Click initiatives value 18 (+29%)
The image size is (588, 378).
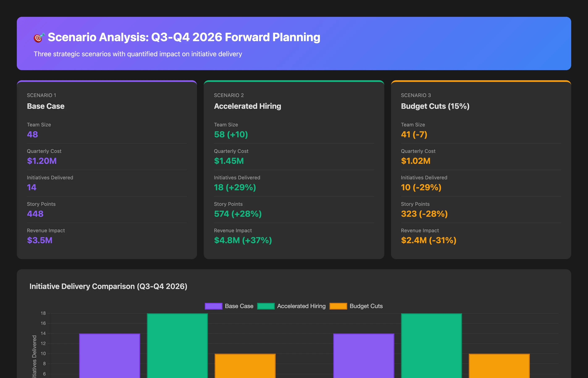tap(235, 187)
